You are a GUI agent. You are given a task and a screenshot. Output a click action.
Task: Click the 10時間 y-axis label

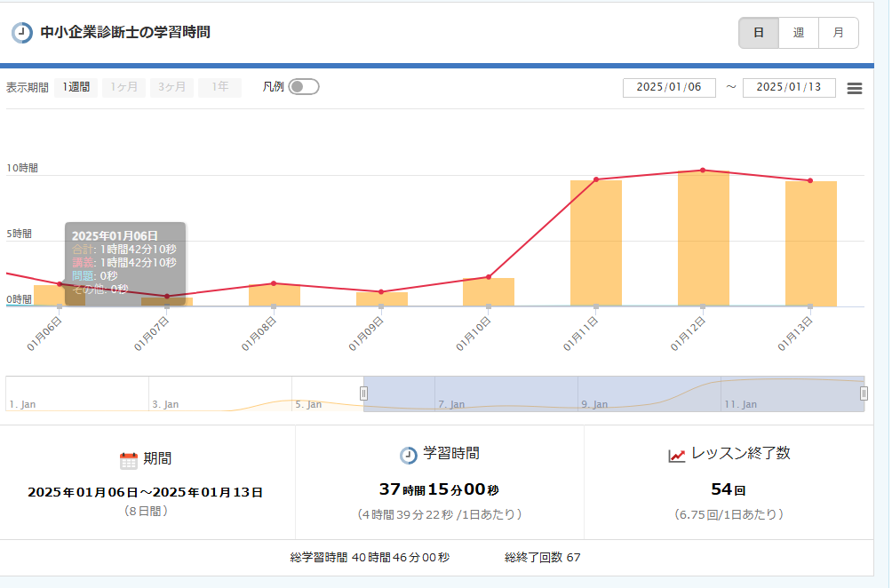[x=22, y=169]
